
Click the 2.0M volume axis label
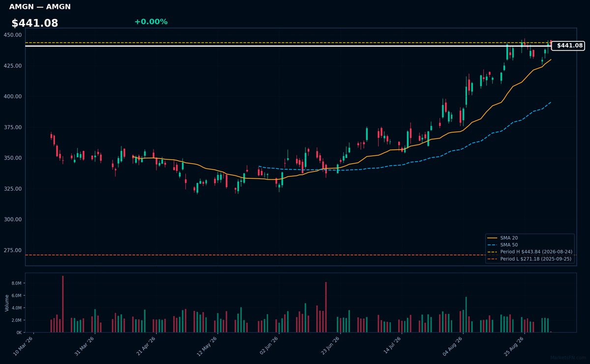pos(16,320)
